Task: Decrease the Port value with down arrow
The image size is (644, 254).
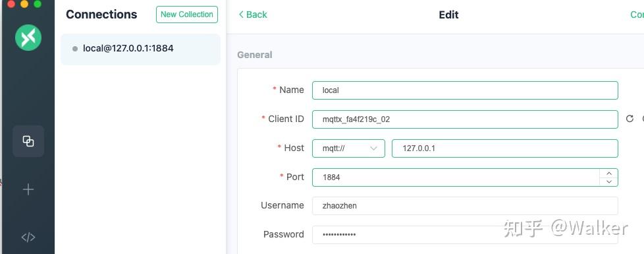Action: 609,181
